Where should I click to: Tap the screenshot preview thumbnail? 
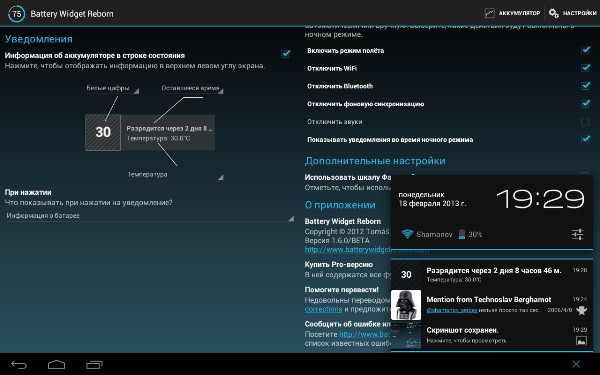(406, 335)
